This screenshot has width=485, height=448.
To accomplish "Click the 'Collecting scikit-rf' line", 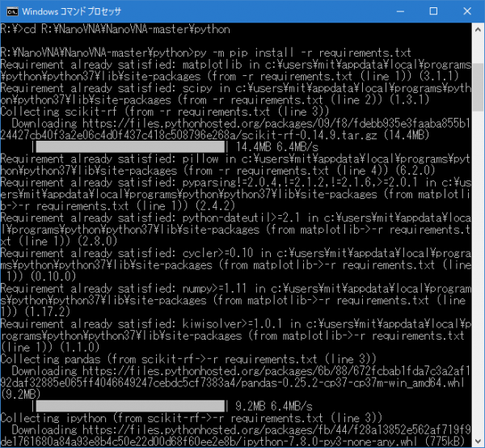I will [165, 112].
